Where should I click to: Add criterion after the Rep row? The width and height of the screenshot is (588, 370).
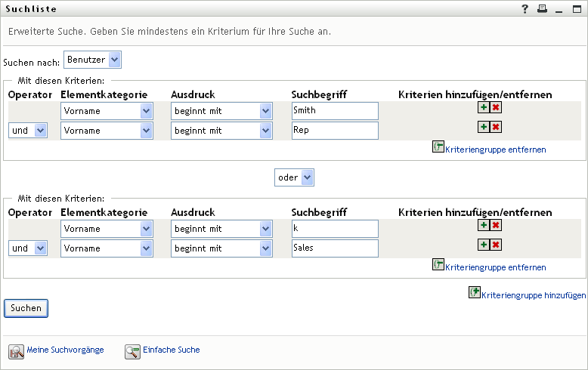484,127
